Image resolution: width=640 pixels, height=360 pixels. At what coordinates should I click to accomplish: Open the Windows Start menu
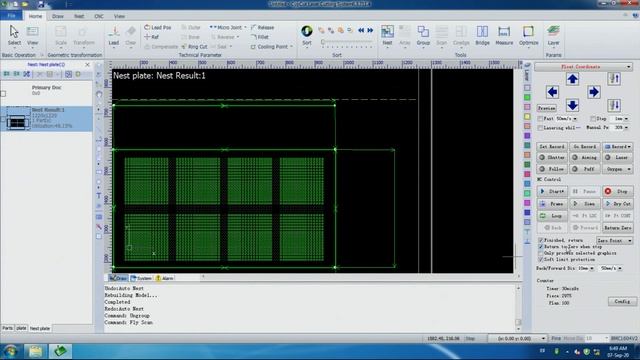coord(10,351)
